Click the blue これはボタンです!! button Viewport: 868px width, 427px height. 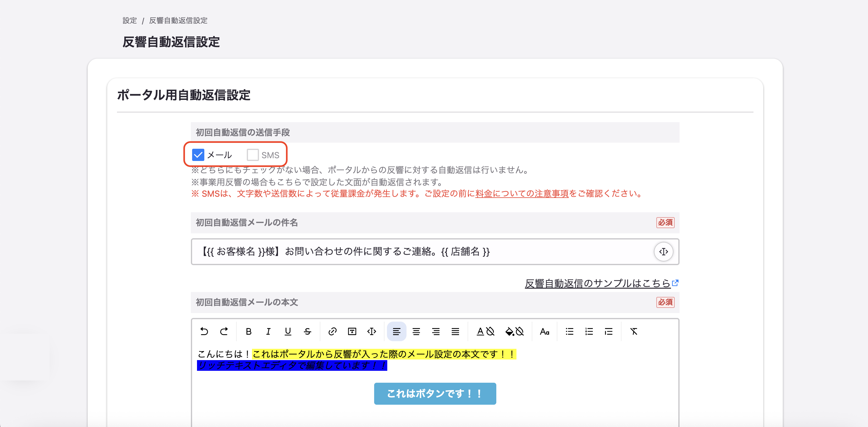coord(435,393)
